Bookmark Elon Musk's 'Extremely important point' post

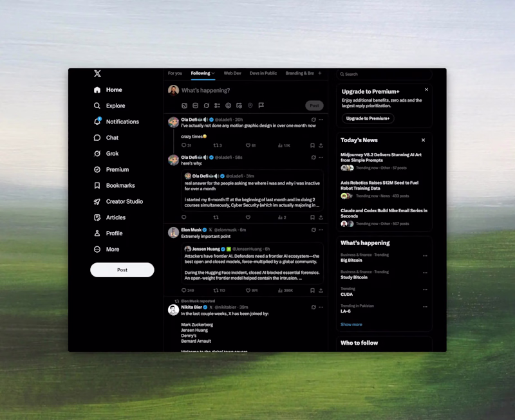[312, 290]
